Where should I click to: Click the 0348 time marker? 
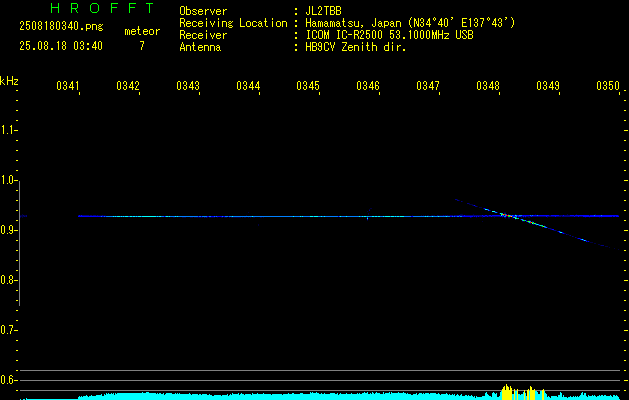click(x=487, y=86)
